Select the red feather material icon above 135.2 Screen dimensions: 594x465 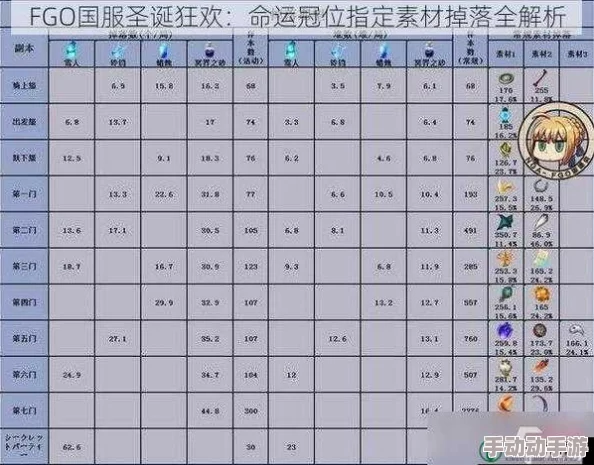pyautogui.click(x=541, y=366)
